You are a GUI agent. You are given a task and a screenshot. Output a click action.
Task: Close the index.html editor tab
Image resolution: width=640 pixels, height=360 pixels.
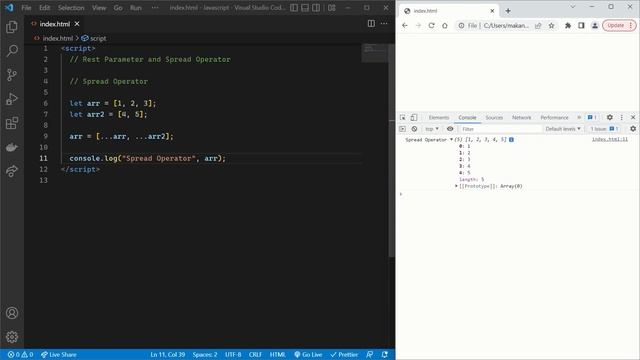(77, 24)
